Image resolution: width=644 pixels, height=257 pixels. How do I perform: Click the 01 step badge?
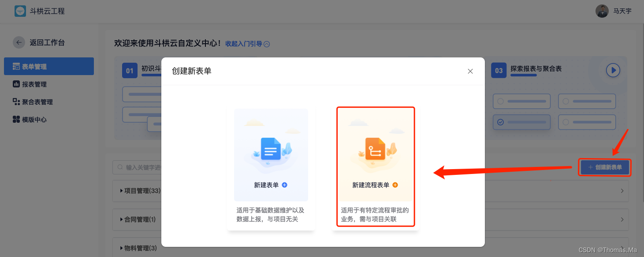point(130,71)
